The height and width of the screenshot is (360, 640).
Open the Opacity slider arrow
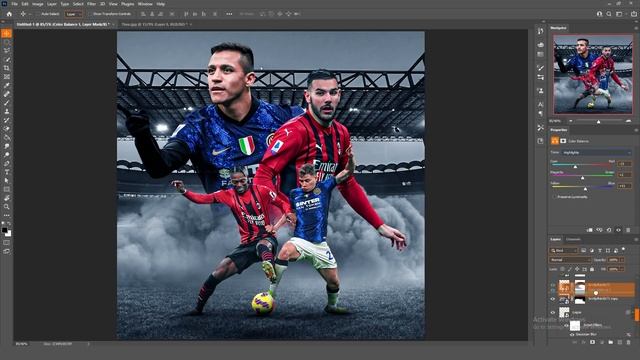(x=622, y=260)
